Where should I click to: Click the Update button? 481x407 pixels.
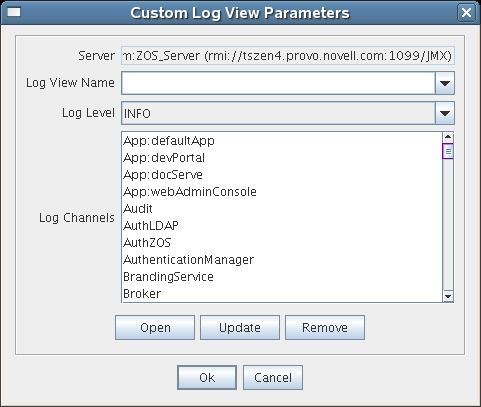click(240, 328)
